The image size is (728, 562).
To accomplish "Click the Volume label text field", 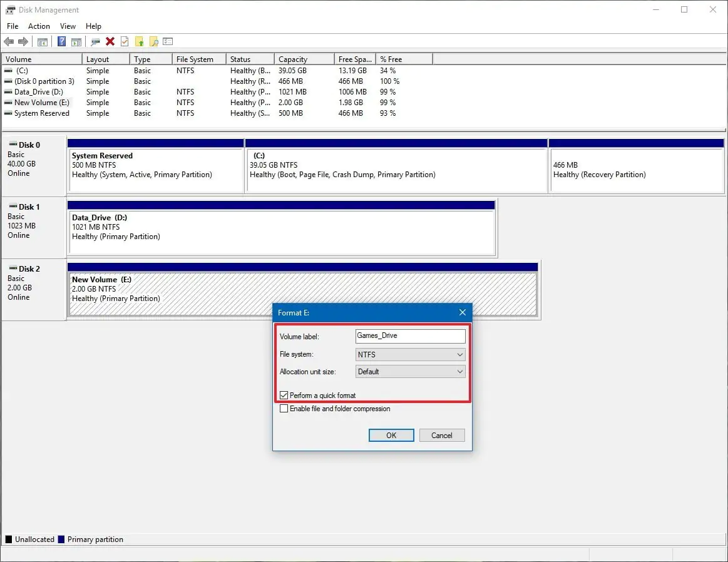I will click(x=410, y=336).
